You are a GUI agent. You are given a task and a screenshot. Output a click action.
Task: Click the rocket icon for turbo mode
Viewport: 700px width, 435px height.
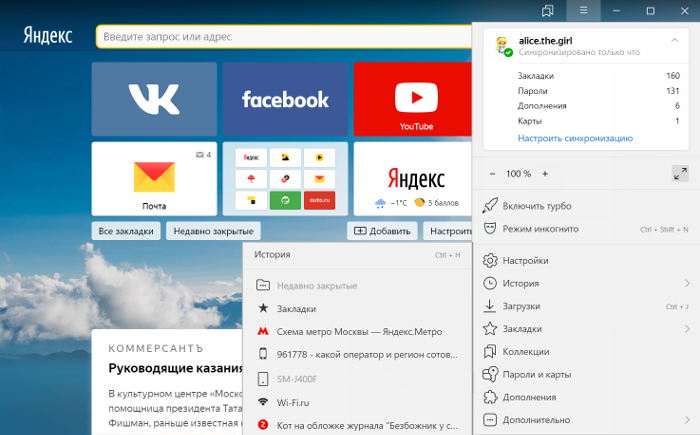click(x=490, y=205)
